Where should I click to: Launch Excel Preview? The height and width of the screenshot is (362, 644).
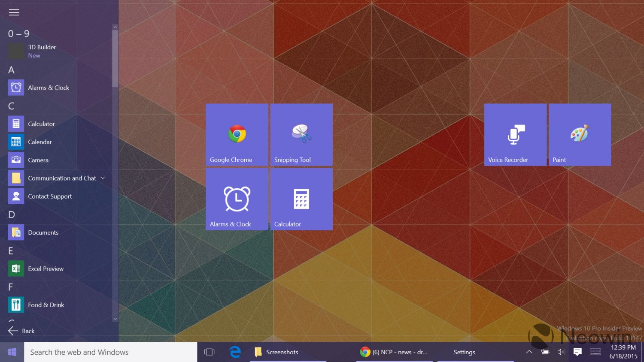36,268
